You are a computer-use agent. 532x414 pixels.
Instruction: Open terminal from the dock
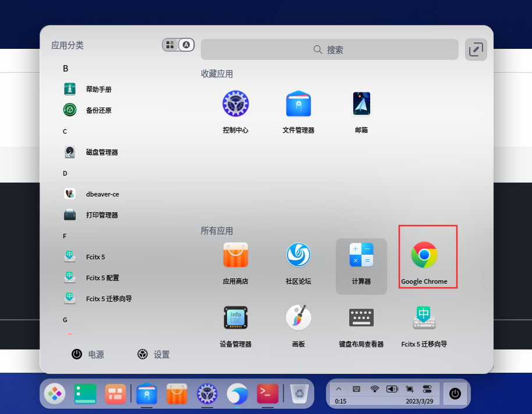click(x=268, y=394)
